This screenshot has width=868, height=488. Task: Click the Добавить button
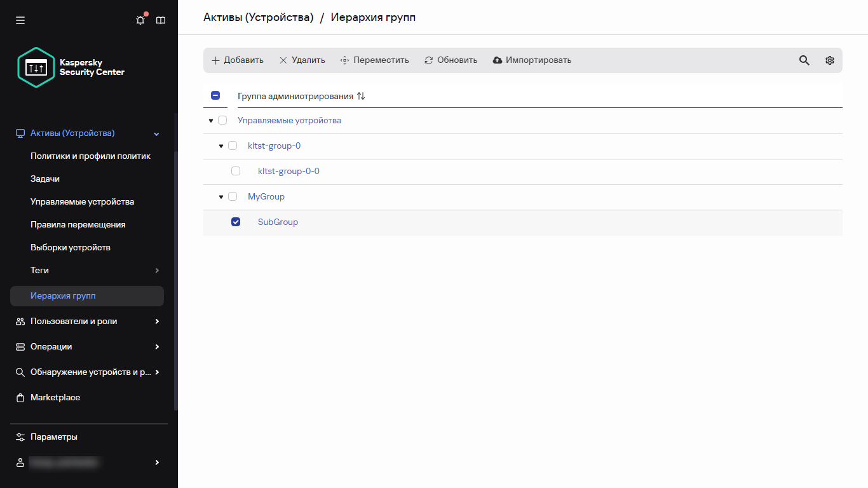[237, 60]
